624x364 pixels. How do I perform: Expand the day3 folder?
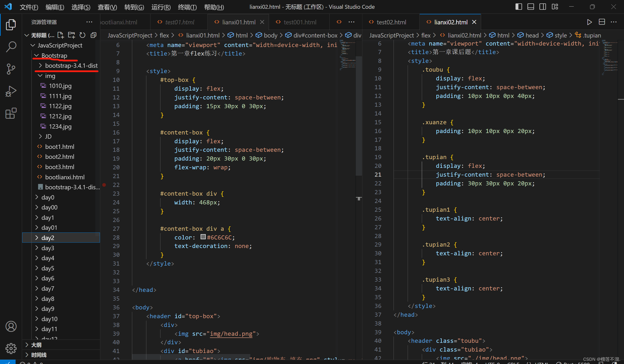point(48,248)
